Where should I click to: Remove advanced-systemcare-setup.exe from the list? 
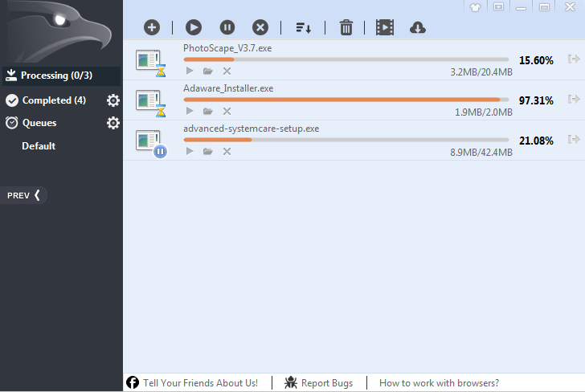227,152
